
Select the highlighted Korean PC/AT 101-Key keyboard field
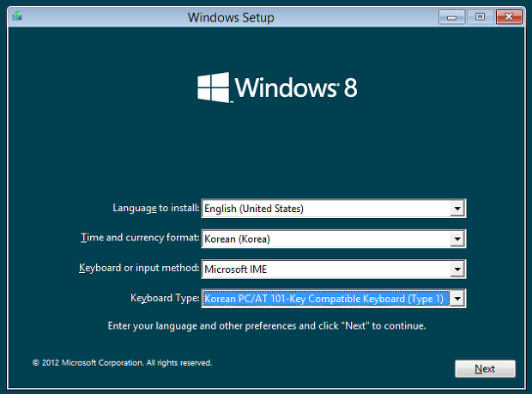click(x=334, y=299)
